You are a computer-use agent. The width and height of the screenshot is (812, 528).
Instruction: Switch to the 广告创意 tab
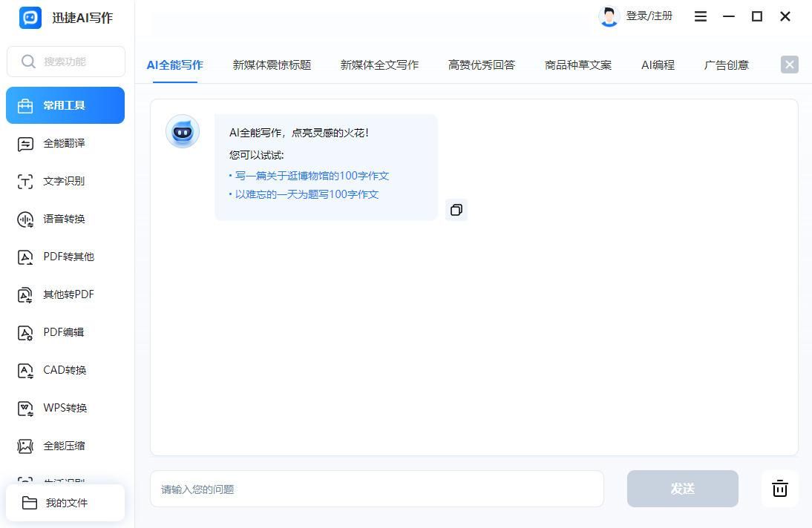726,65
